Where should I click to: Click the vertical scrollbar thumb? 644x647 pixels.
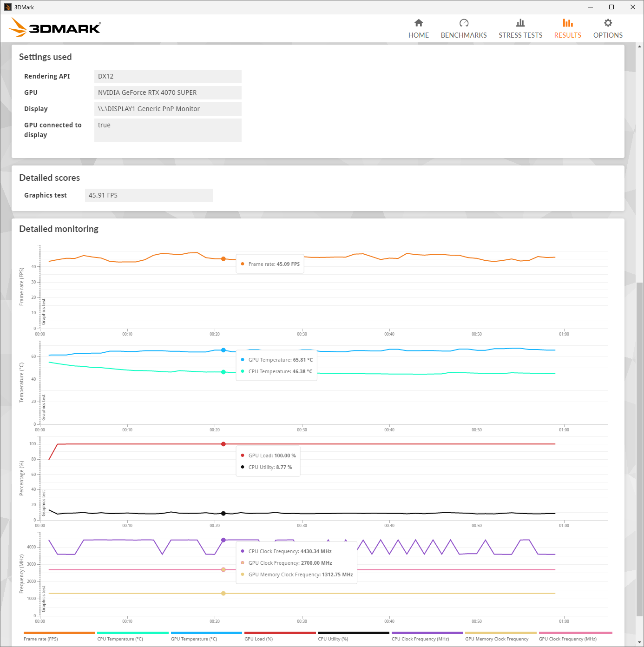point(639,449)
